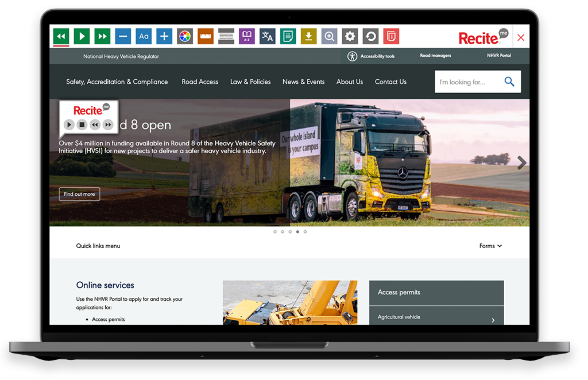Open the translation language icon
Image resolution: width=588 pixels, height=380 pixels.
tap(268, 36)
